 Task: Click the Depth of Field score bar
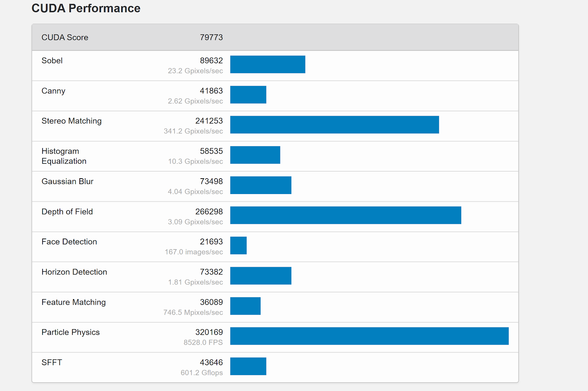(x=345, y=215)
